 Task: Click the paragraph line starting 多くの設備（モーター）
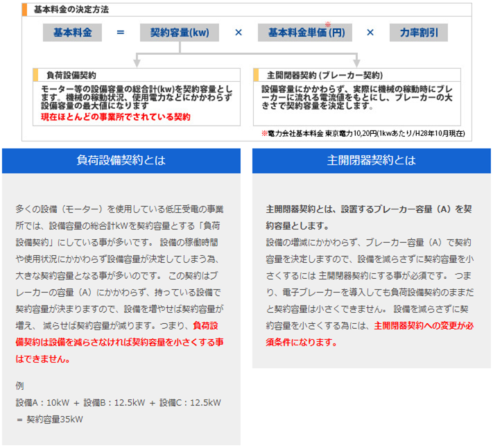point(119,209)
